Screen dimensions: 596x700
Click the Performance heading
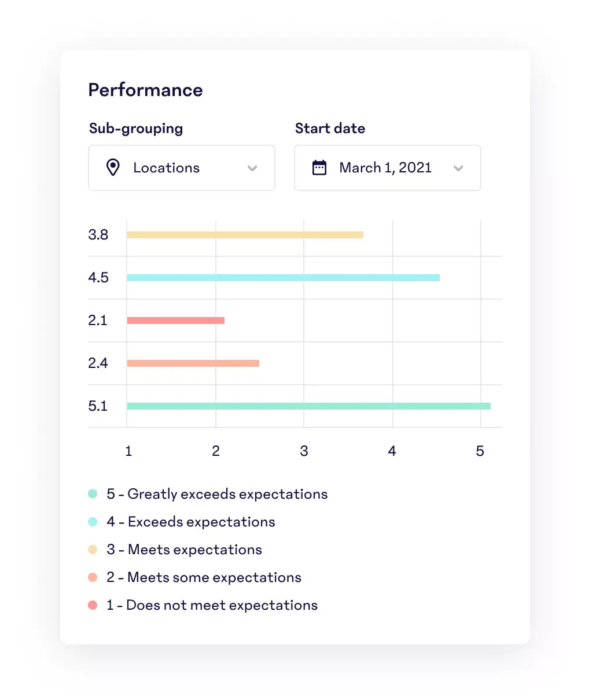tap(145, 90)
